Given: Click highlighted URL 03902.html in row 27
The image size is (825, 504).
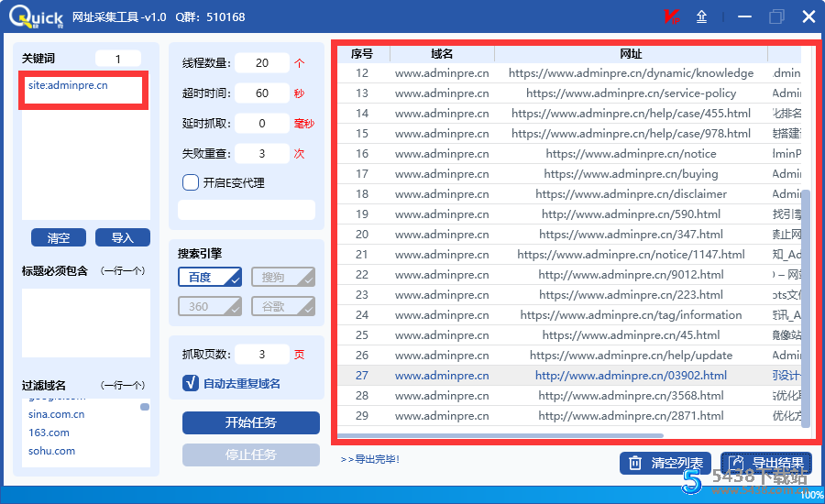Looking at the screenshot, I should pyautogui.click(x=631, y=376).
